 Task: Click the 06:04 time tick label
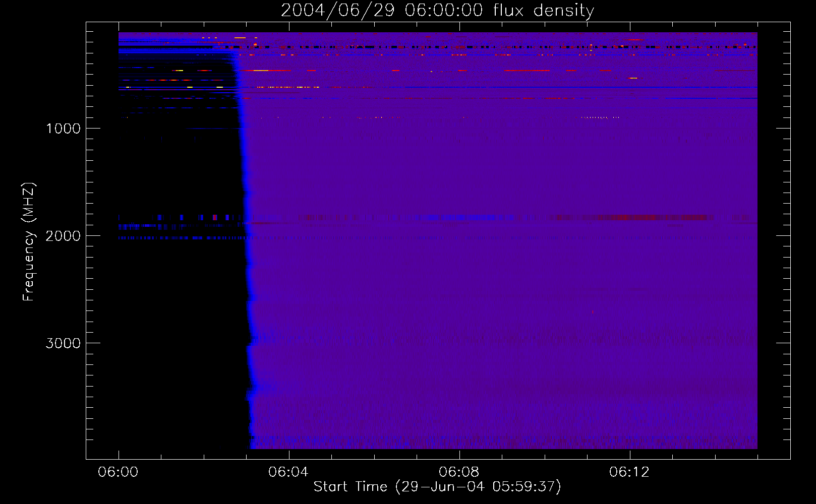288,472
